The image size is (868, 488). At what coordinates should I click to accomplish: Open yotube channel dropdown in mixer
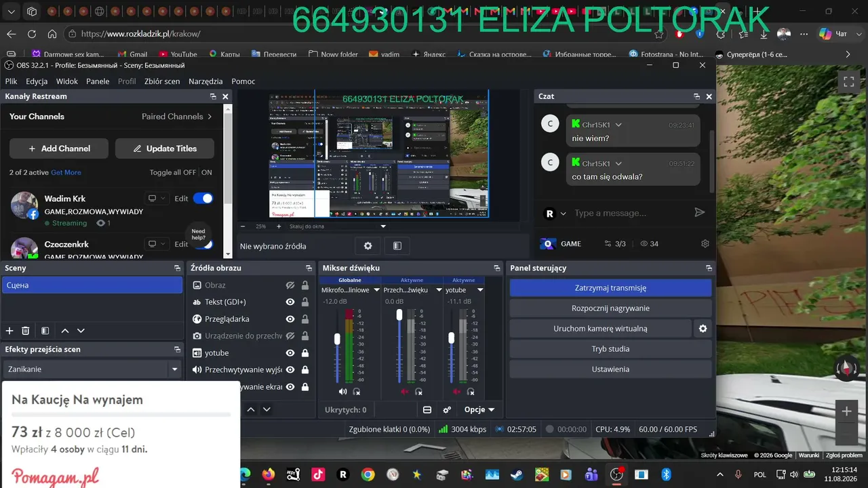point(480,290)
